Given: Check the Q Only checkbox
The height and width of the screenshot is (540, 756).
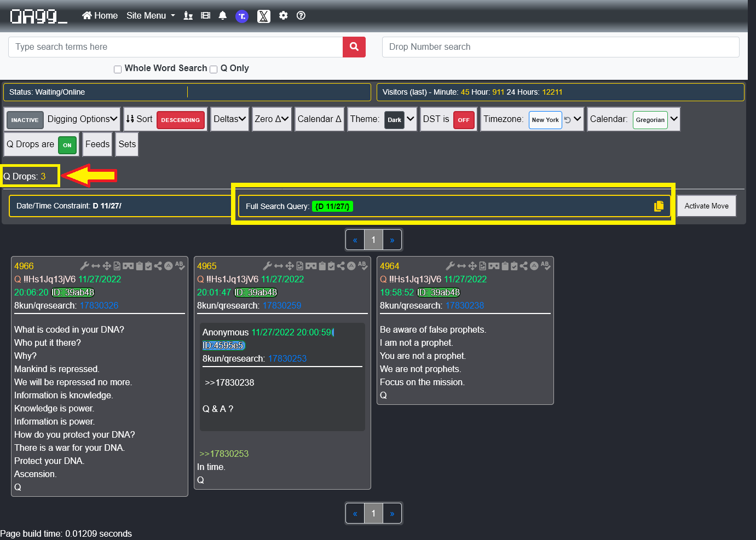Looking at the screenshot, I should [213, 69].
